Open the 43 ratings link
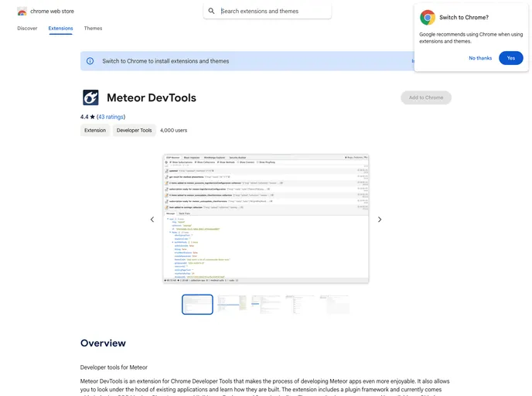Viewport: 532px width, 396px height. point(111,117)
